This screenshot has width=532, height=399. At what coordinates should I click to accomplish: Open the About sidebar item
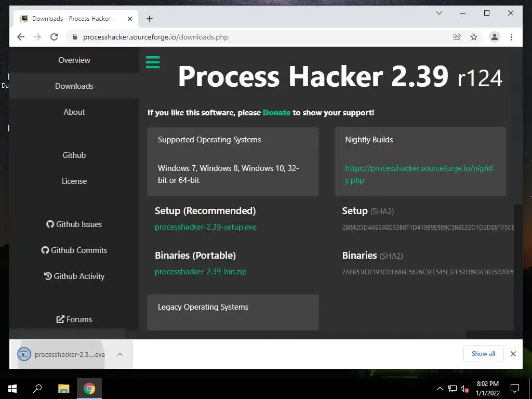[74, 112]
